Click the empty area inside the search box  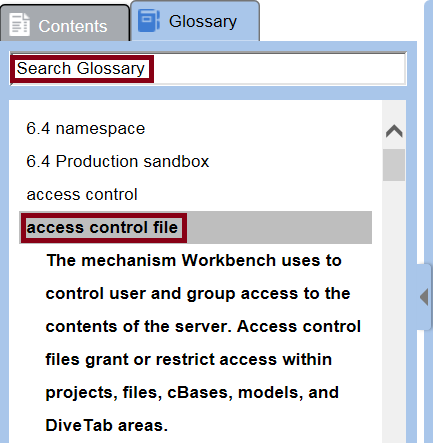click(279, 69)
